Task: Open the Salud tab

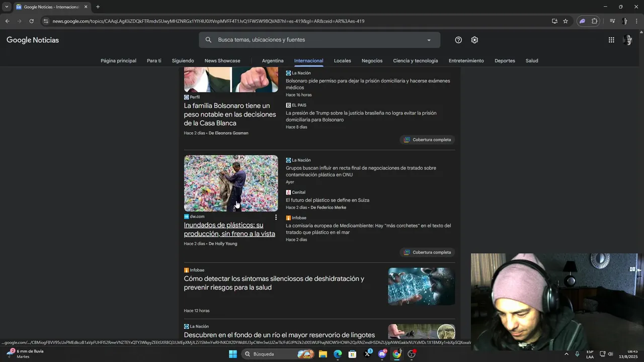Action: click(x=532, y=61)
